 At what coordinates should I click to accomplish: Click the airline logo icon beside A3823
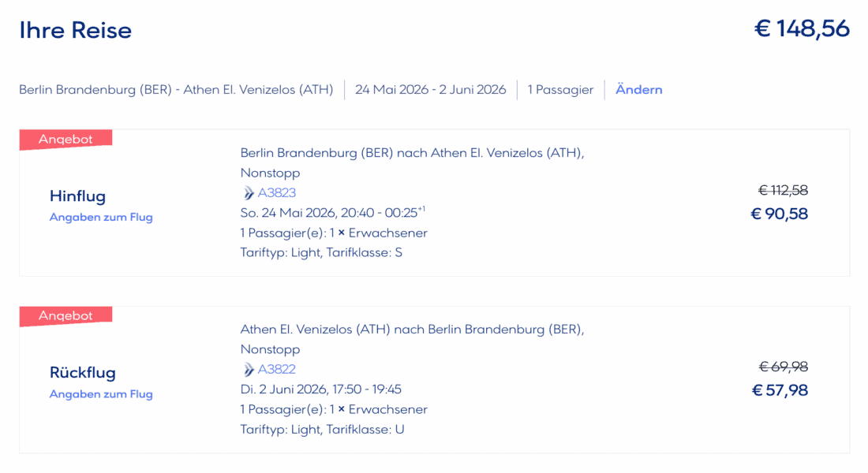coord(249,193)
